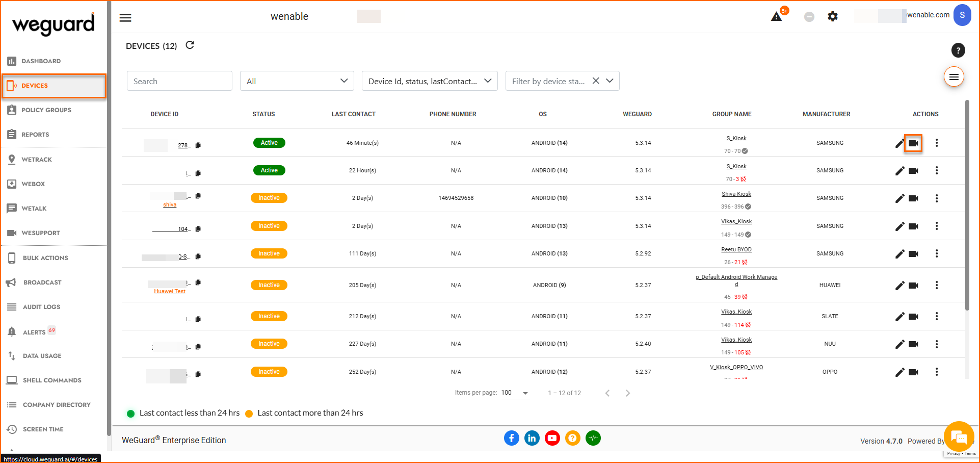Clear the Filter by device status field

point(596,81)
